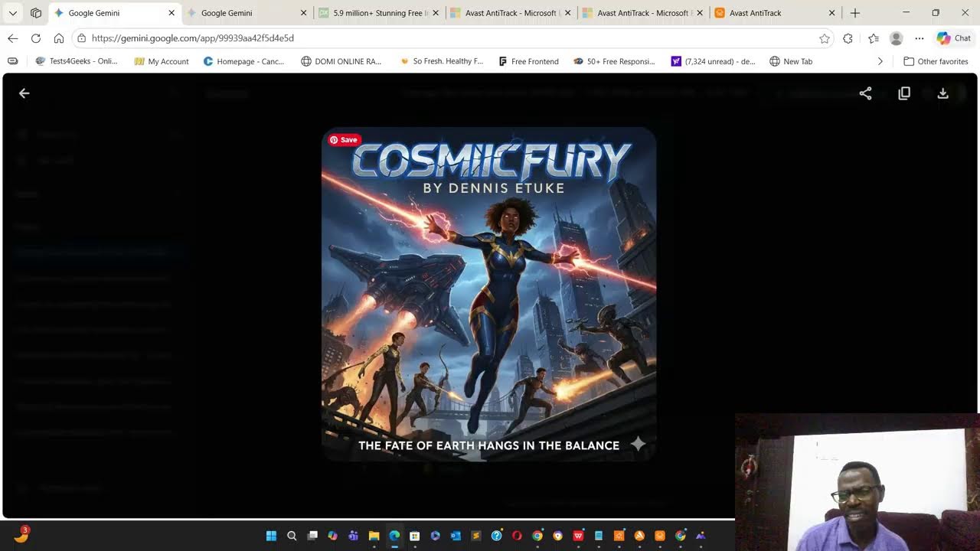Open DOMI ONLINE RA... bookmark

point(341,61)
